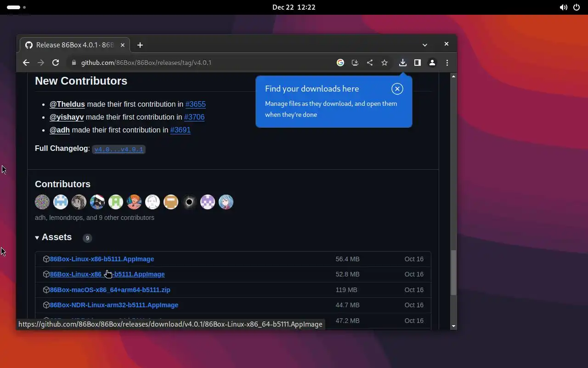Download 86Box-Linux-x86_64-b5111.AppImage
The width and height of the screenshot is (588, 368).
[x=107, y=274]
